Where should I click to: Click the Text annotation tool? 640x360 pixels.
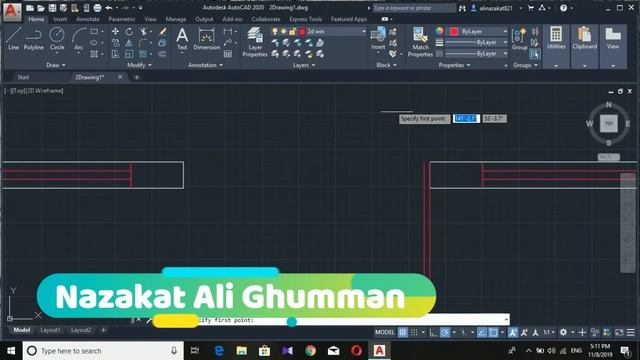tap(182, 39)
